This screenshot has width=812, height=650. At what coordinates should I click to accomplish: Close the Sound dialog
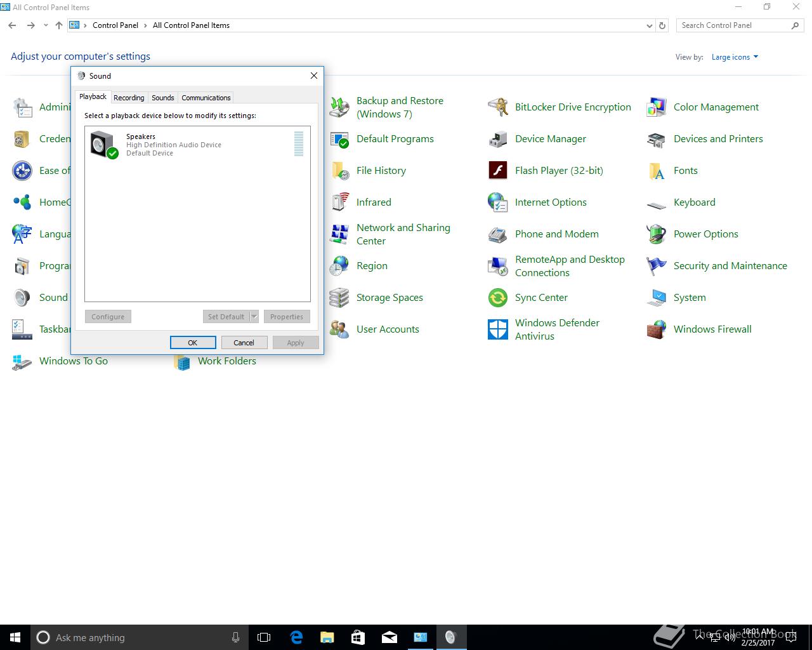[313, 76]
